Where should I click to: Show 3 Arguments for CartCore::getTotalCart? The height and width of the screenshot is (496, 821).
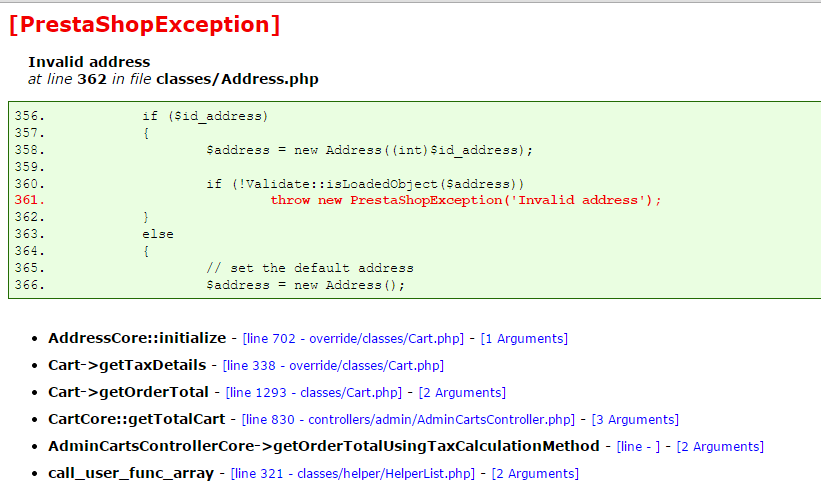pos(635,420)
